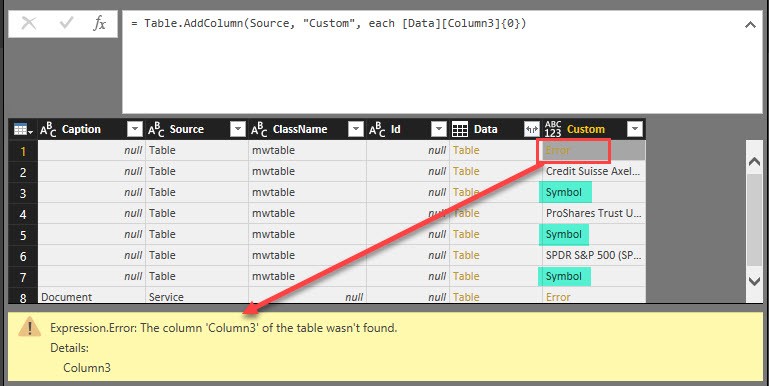This screenshot has width=769, height=386.
Task: Click the ProShares Trust U... cell
Action: pos(593,213)
